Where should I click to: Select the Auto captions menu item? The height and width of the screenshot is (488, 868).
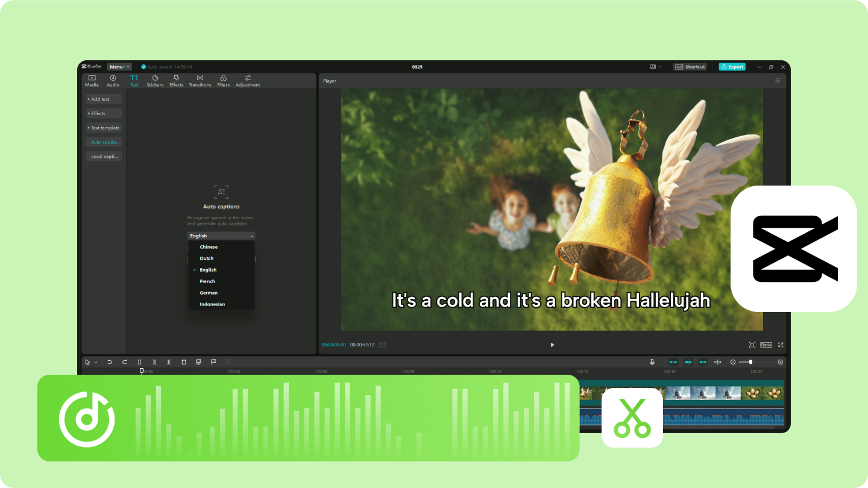coord(103,142)
